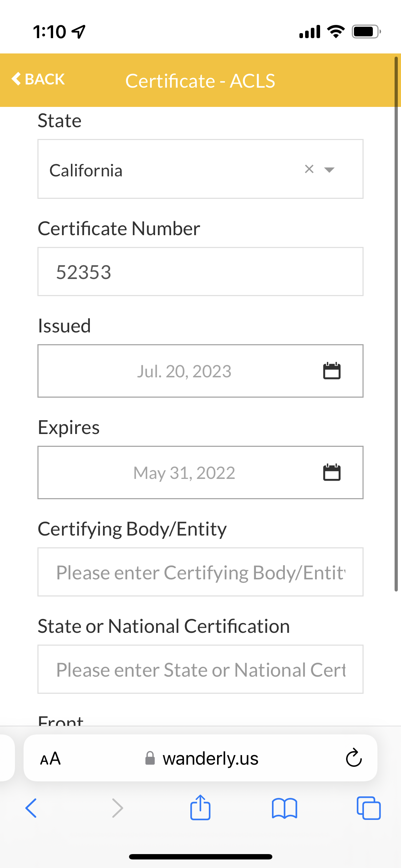This screenshot has width=401, height=868.
Task: Expand the State dropdown arrow
Action: coord(329,170)
